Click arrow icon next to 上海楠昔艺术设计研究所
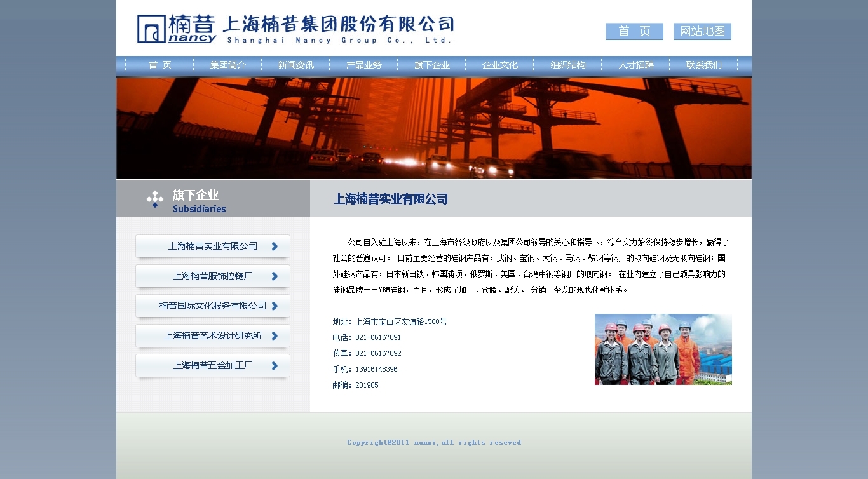Image resolution: width=868 pixels, height=479 pixels. pyautogui.click(x=275, y=336)
